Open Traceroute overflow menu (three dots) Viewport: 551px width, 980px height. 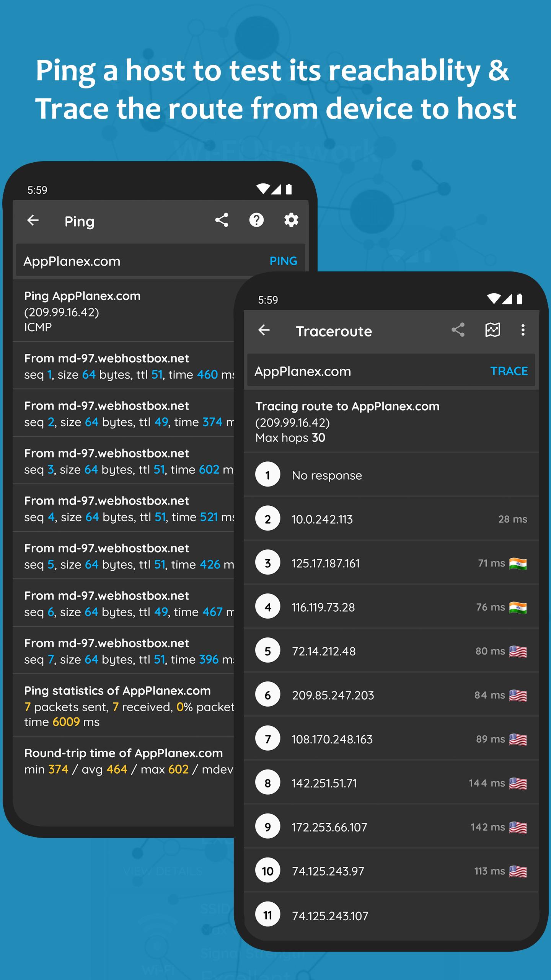coord(523,330)
